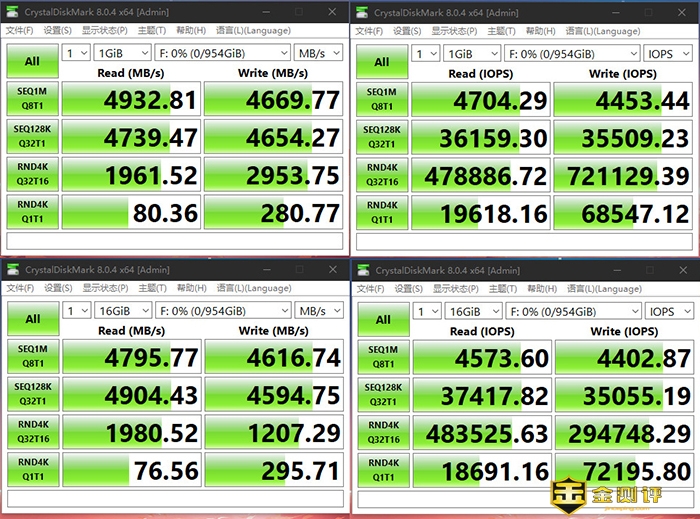Open 帮助(H) menu in 16GiB MB/s window
The height and width of the screenshot is (519, 700).
click(x=192, y=288)
